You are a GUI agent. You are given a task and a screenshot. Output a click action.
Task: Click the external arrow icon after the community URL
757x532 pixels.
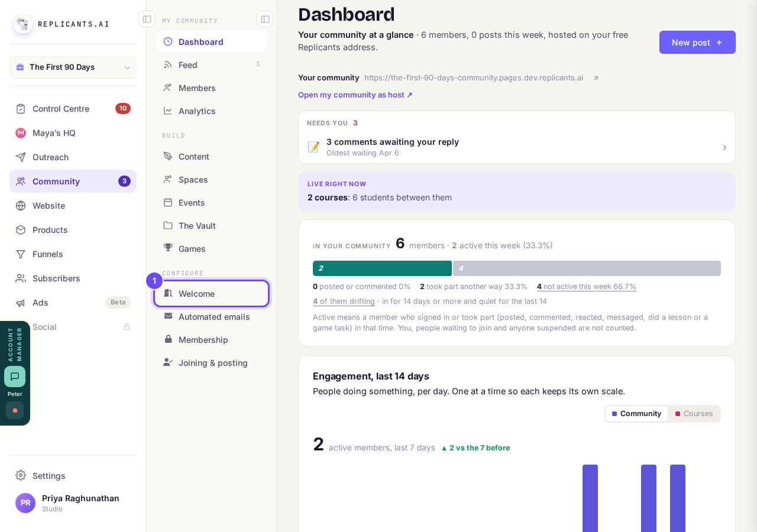pos(596,78)
